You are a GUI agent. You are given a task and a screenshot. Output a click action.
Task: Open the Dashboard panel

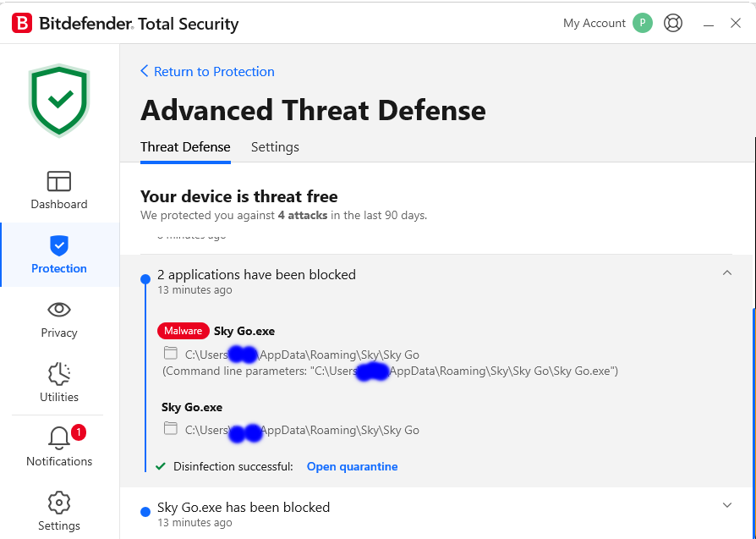[x=58, y=190]
